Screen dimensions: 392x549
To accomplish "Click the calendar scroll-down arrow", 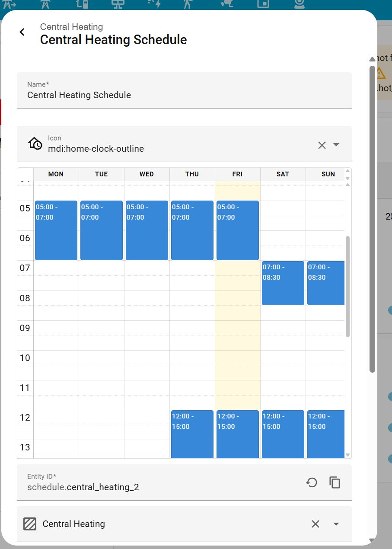I will coord(348,455).
